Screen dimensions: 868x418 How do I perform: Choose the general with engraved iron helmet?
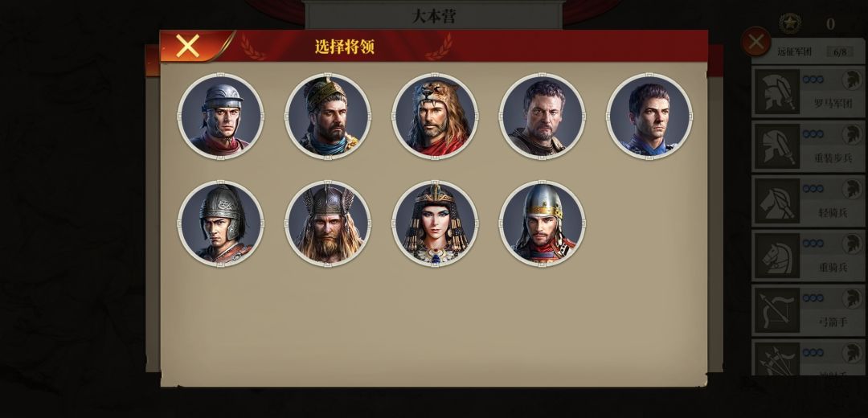coord(221,223)
